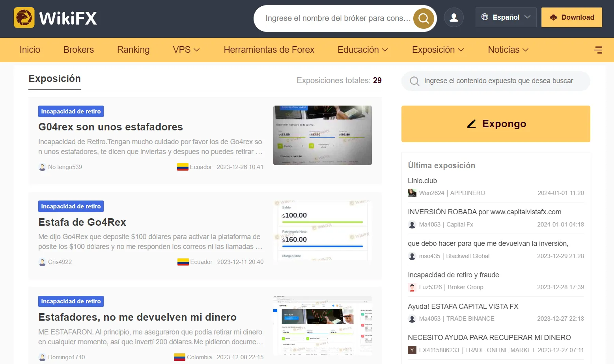Click the username No tengo539
The image size is (614, 364).
pos(65,167)
